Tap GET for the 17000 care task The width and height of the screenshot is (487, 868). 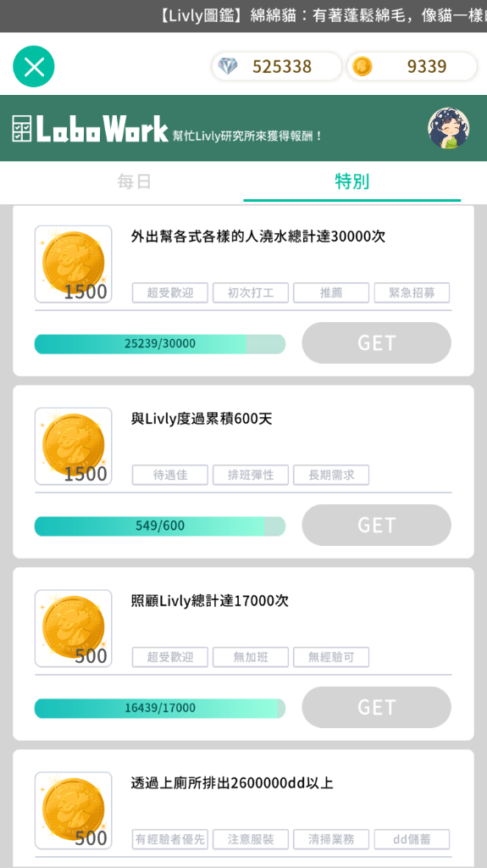pyautogui.click(x=376, y=708)
